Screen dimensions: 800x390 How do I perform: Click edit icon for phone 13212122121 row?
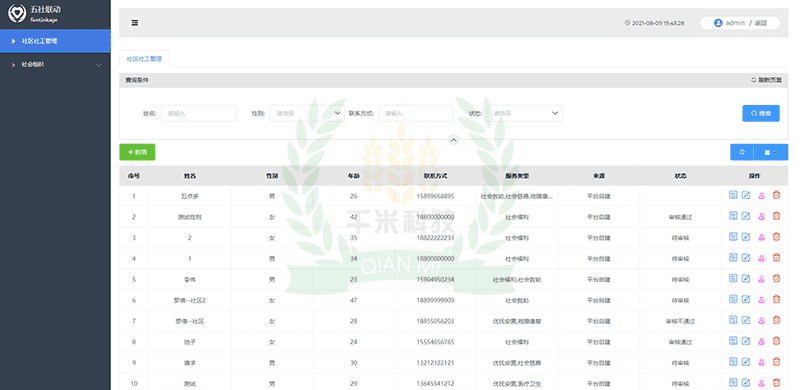tap(746, 361)
